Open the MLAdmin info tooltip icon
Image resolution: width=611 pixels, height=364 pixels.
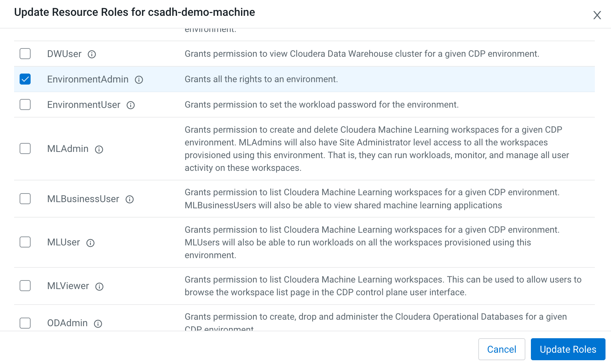coord(99,149)
